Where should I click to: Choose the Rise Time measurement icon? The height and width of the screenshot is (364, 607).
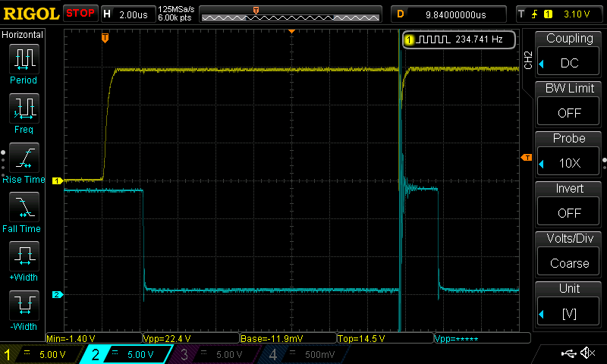click(24, 158)
